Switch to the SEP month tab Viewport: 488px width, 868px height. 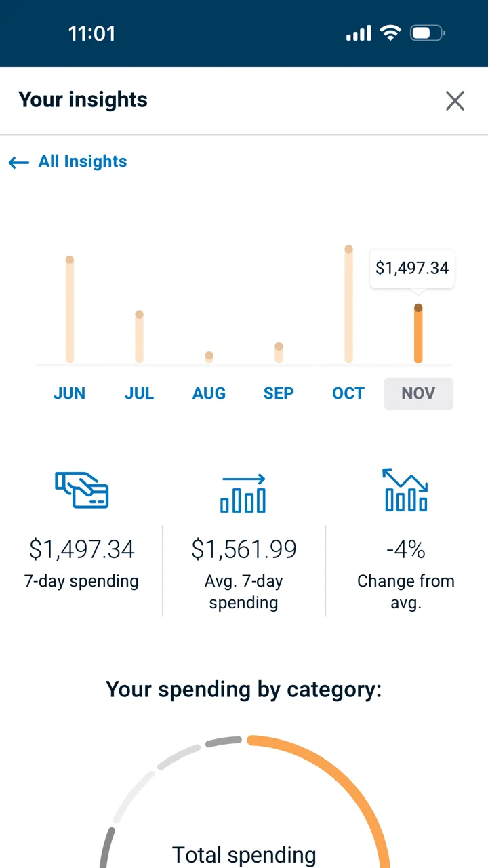pos(279,393)
